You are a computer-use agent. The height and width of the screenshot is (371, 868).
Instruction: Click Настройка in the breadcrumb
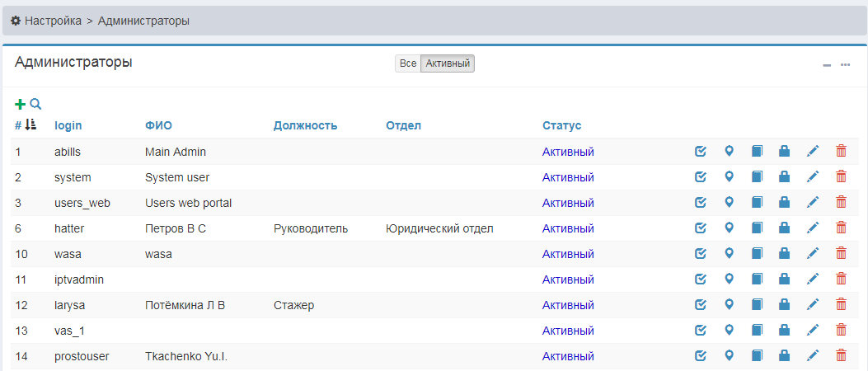click(x=52, y=21)
